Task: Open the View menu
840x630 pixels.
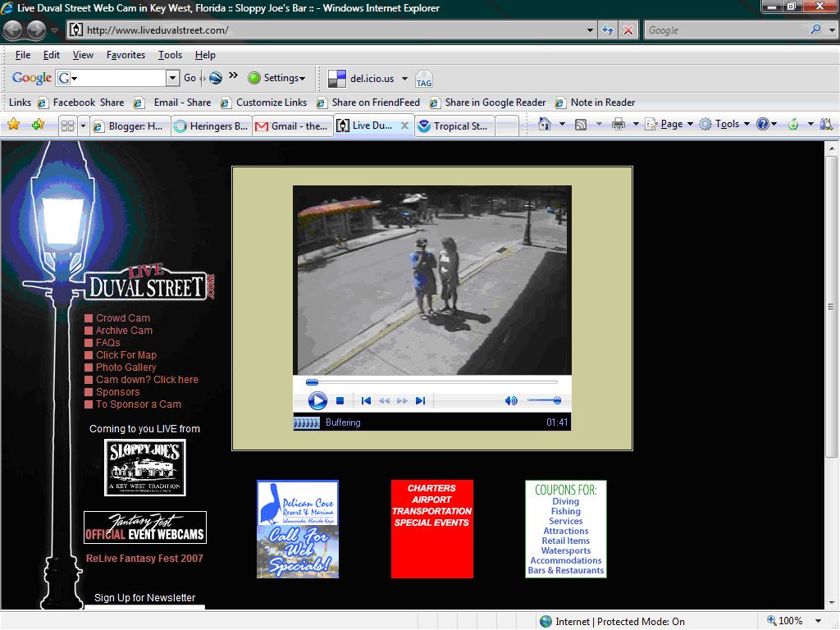Action: [x=83, y=55]
